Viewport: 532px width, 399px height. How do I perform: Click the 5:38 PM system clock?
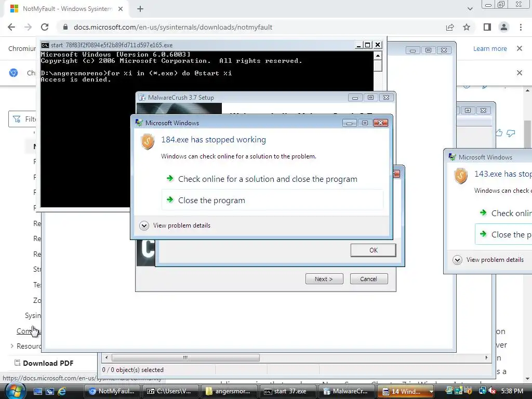click(512, 391)
